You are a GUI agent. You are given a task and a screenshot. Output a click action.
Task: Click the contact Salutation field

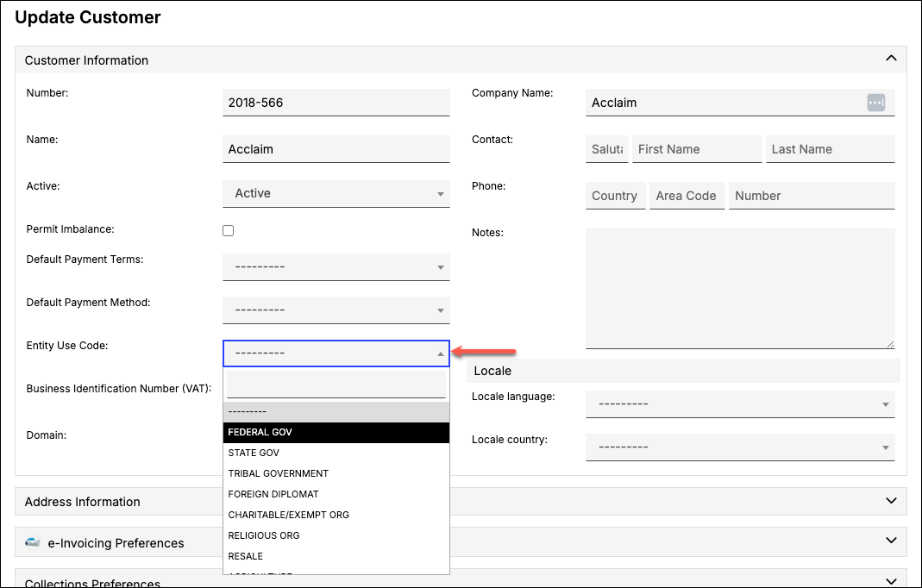pos(607,149)
